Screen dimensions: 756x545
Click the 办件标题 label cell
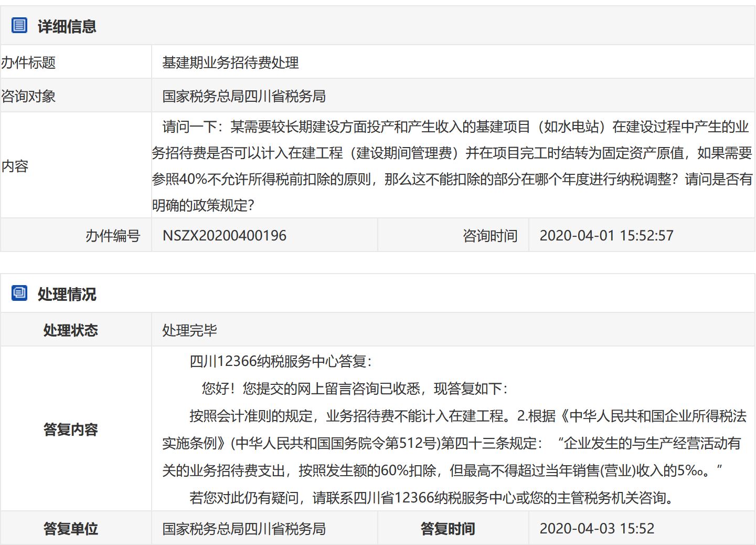pos(76,62)
